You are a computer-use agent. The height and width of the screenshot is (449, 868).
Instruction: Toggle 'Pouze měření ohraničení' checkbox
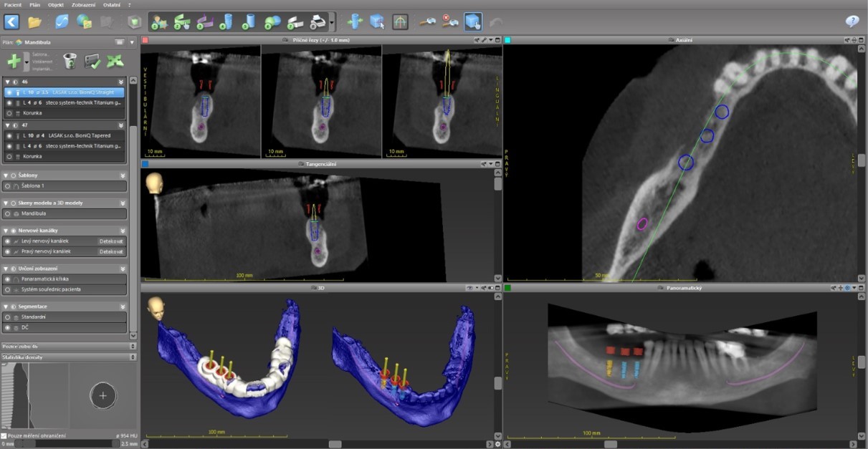4,435
